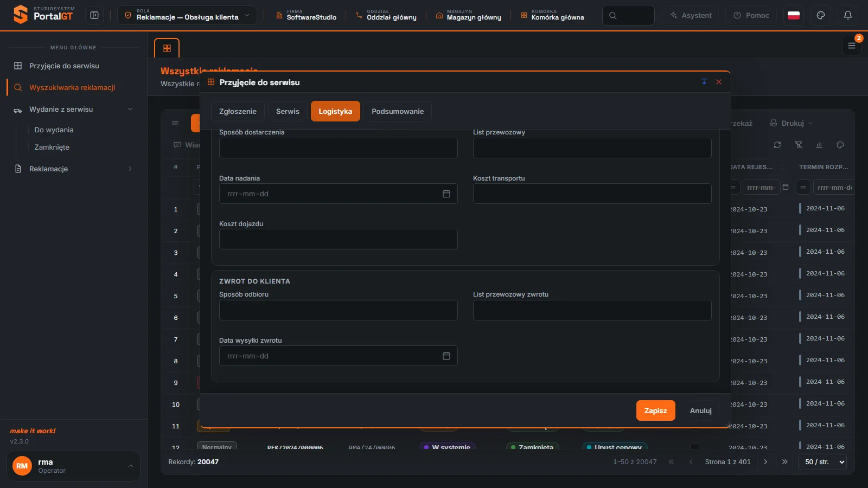Open the dashboard grid tab icon
Image resolution: width=868 pixels, height=488 pixels.
click(167, 48)
